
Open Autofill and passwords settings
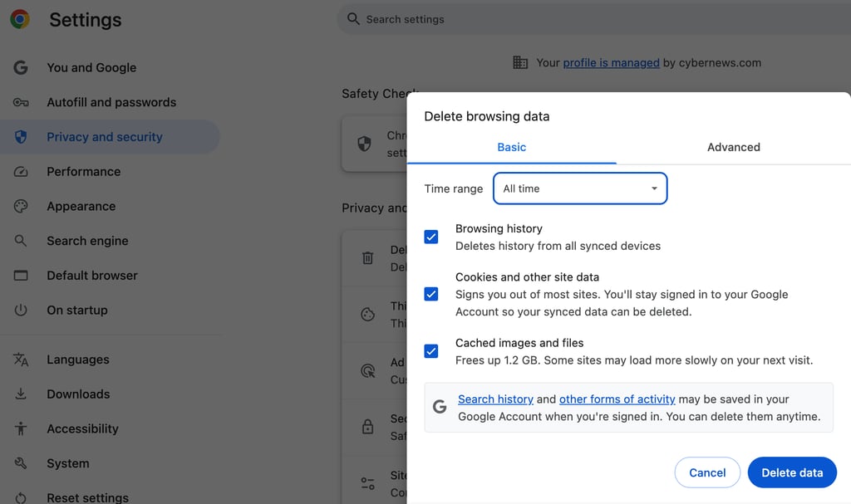[x=111, y=102]
